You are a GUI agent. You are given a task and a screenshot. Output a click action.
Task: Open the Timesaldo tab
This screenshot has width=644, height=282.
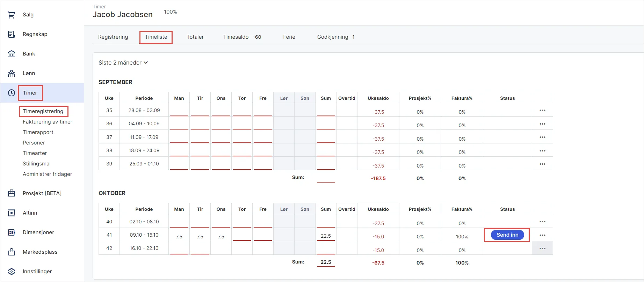point(242,37)
